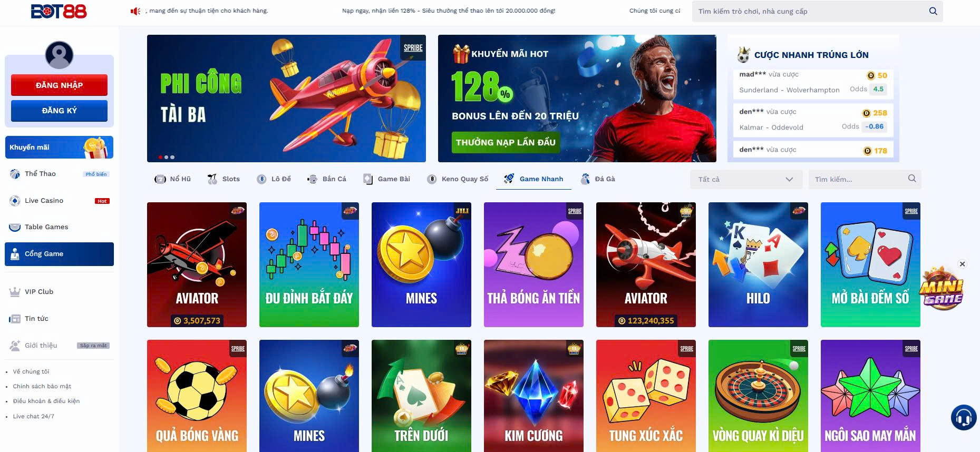Select the second banner carousel dot

pyautogui.click(x=167, y=157)
